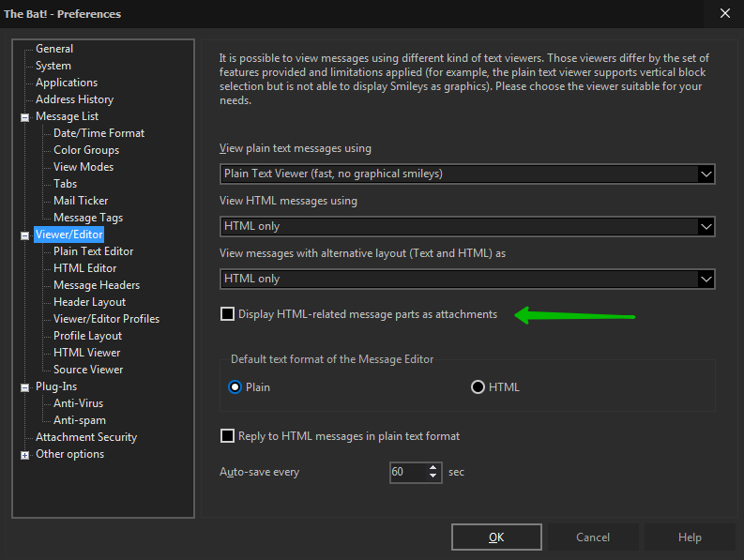
Task: Expand the Other options tree node
Action: 24,455
